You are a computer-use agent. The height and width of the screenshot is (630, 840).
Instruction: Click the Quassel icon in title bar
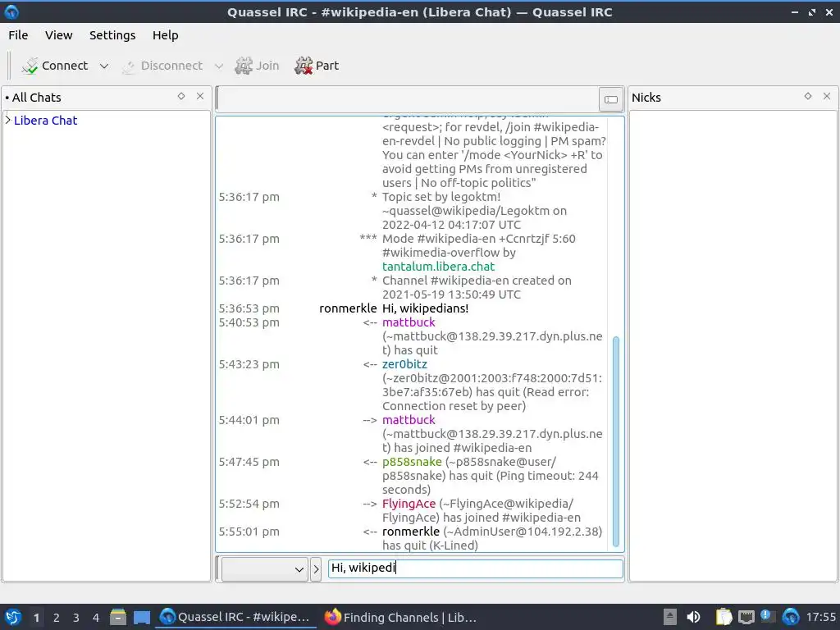(x=11, y=11)
